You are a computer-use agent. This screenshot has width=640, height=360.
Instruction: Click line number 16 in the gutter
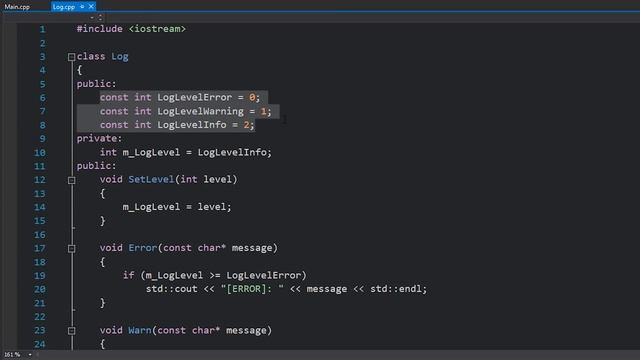click(x=40, y=235)
